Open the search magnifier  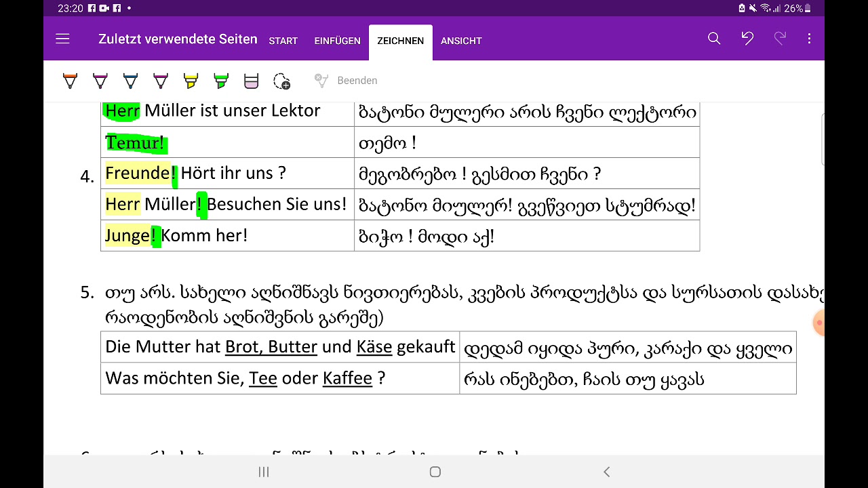(x=714, y=39)
